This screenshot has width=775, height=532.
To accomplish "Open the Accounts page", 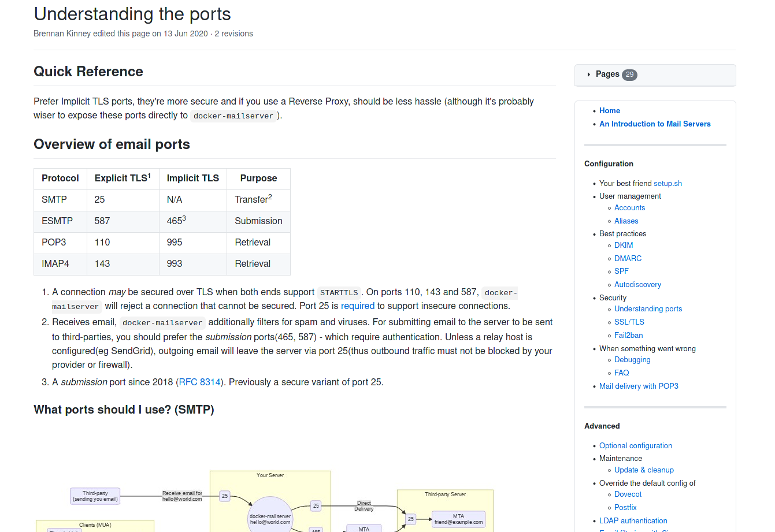I will pos(629,207).
